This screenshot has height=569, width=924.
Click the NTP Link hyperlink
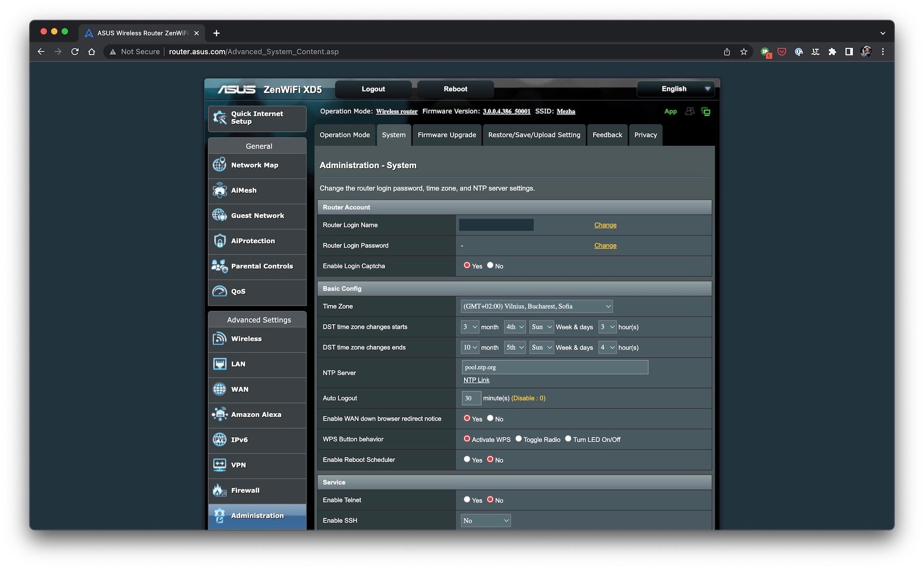pos(475,380)
